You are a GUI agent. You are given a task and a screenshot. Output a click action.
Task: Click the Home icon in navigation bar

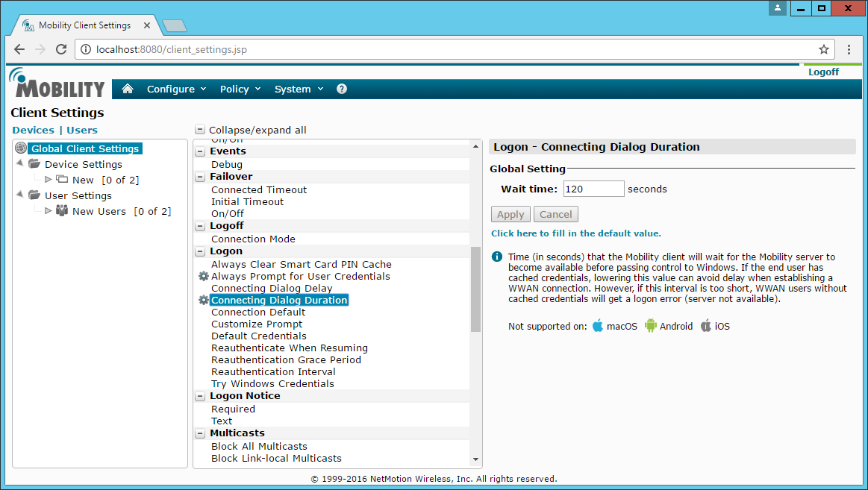coord(128,89)
